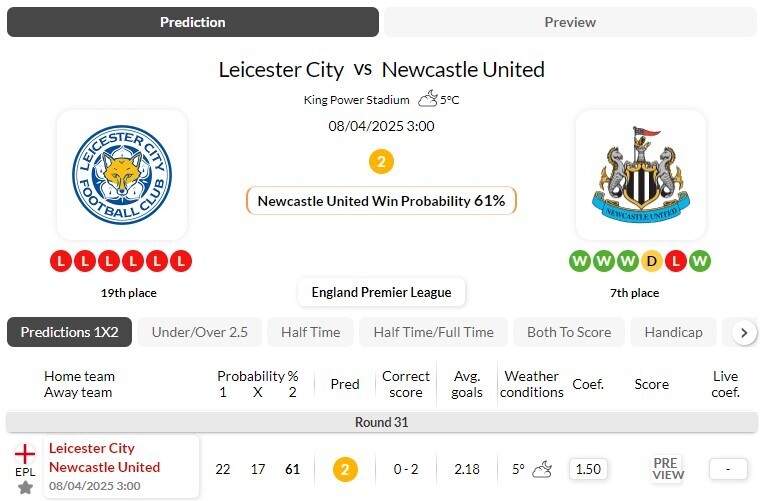Click the weather icon beside 5°C
The height and width of the screenshot is (501, 765).
(x=428, y=98)
